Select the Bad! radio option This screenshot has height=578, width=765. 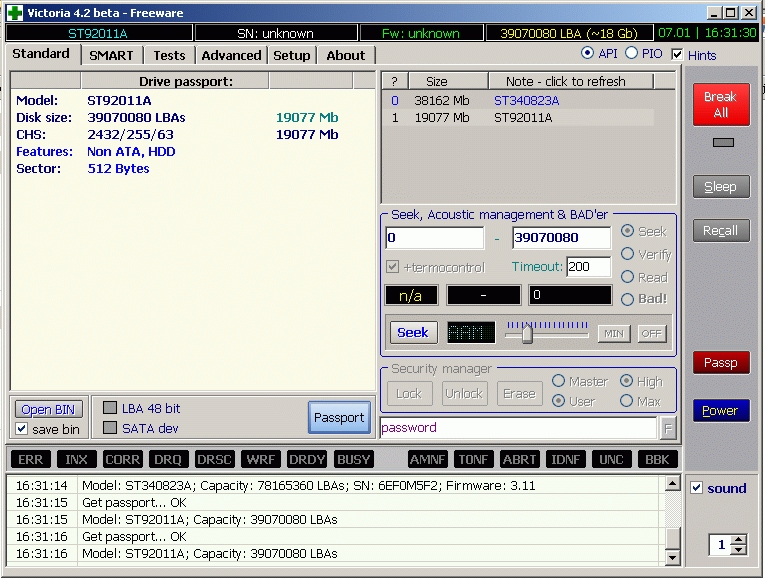coord(627,299)
